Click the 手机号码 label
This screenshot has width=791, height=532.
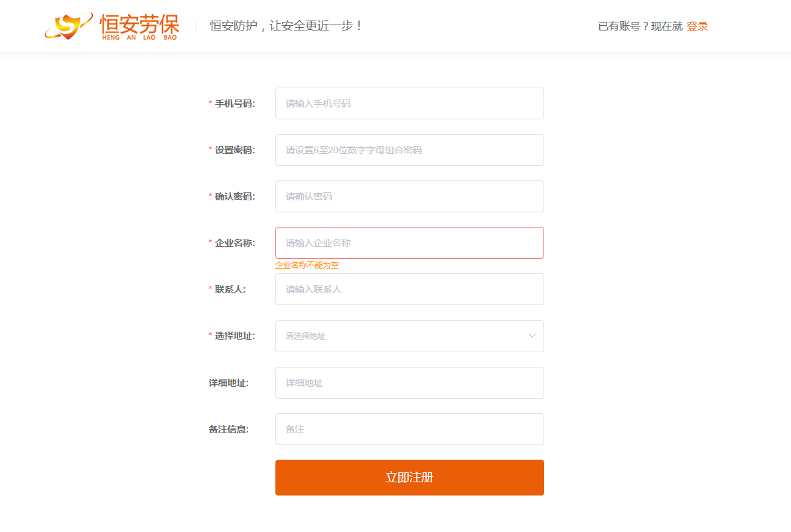click(235, 103)
